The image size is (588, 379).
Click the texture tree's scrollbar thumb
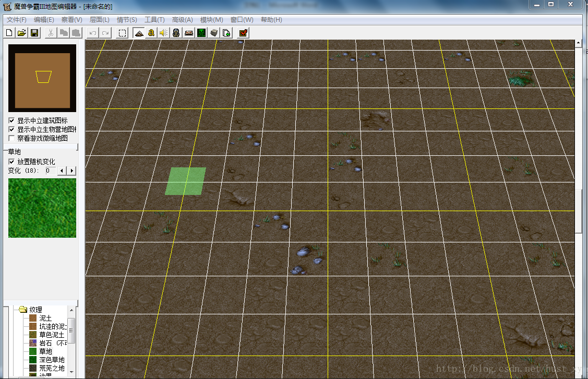point(71,331)
